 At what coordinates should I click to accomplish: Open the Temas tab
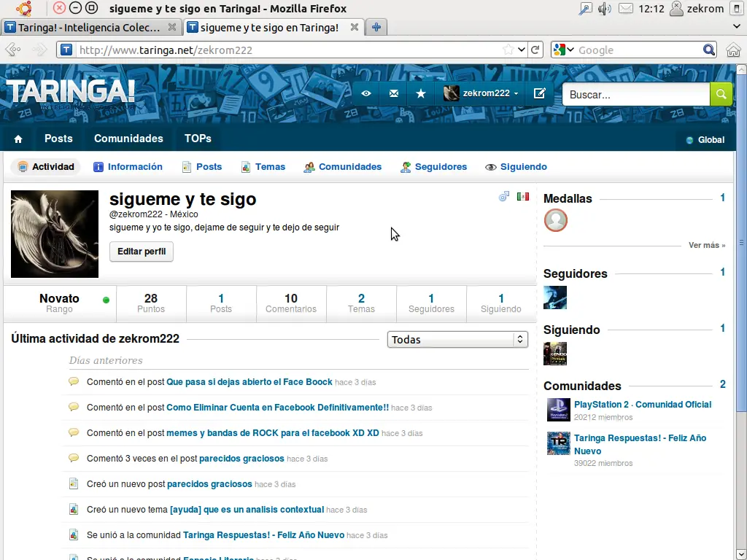(x=263, y=167)
